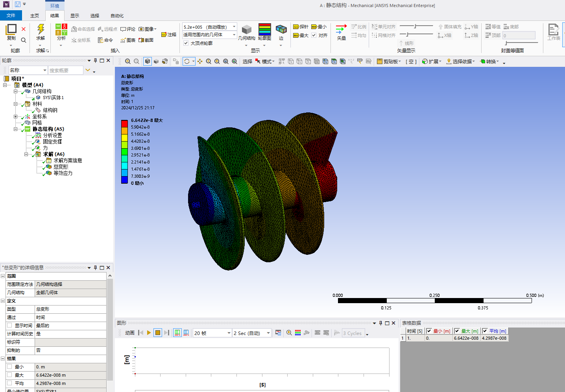This screenshot has width=565, height=392.
Task: Click the 搜索概要 outline search field
Action: (66, 70)
